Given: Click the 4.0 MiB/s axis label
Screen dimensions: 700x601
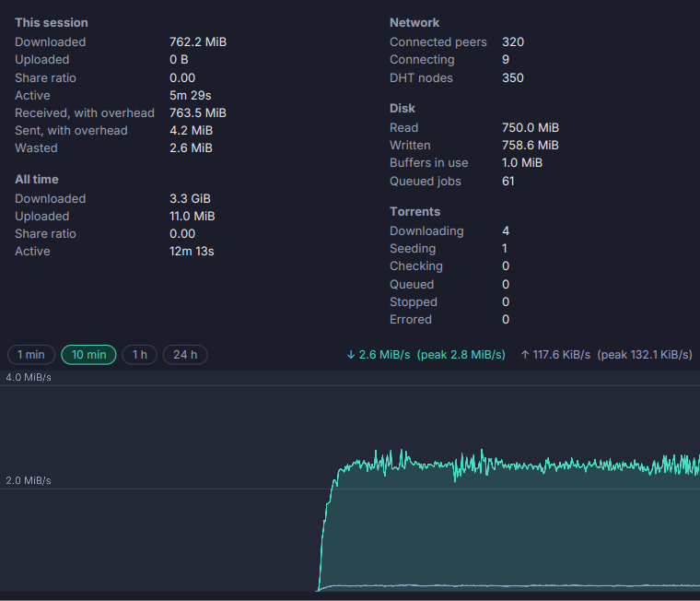Looking at the screenshot, I should pyautogui.click(x=29, y=378).
